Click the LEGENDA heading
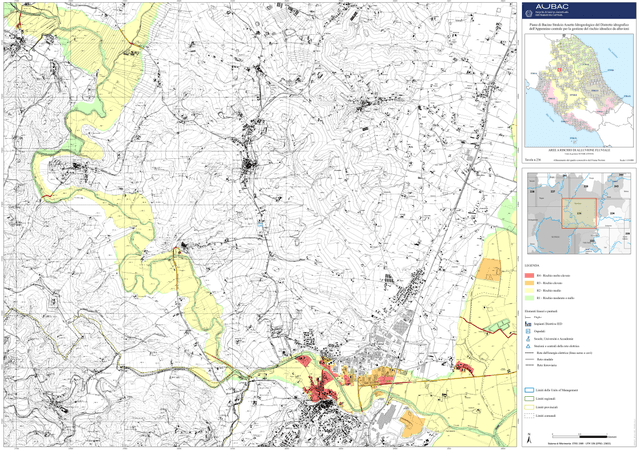Image resolution: width=640 pixels, height=451 pixels. click(x=532, y=266)
